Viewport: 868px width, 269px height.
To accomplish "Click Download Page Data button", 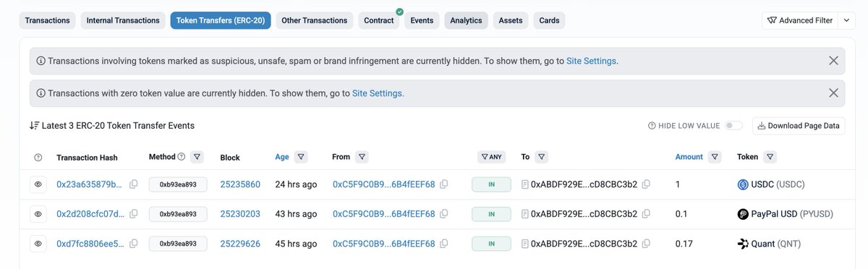I will point(799,126).
